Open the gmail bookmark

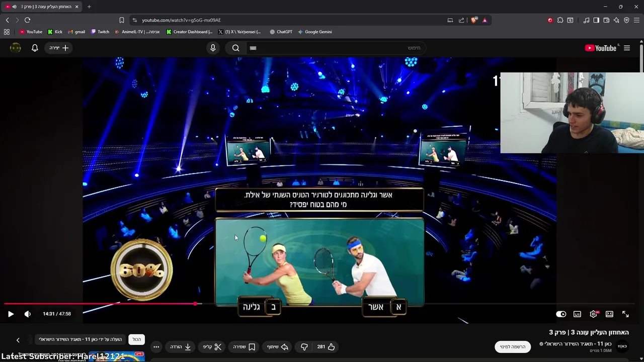(76, 32)
